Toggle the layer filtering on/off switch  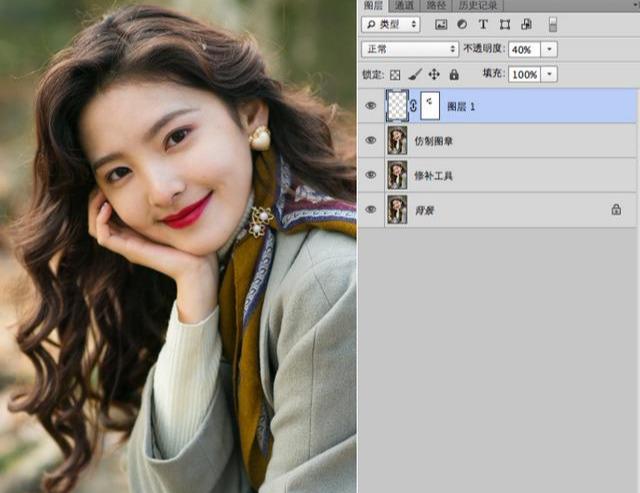coord(554,24)
